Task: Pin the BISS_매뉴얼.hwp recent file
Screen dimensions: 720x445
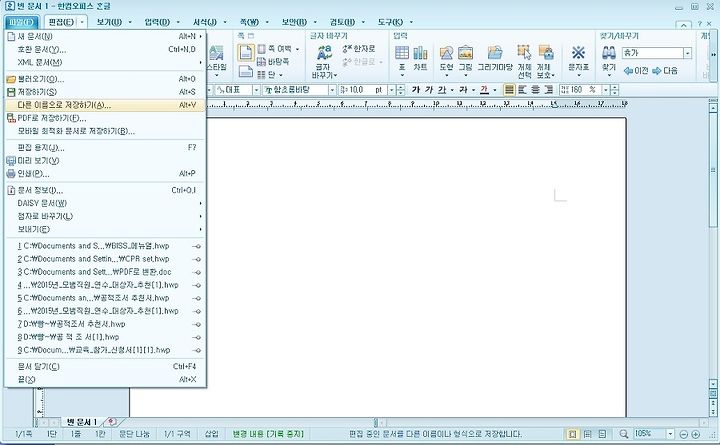Action: [197, 246]
